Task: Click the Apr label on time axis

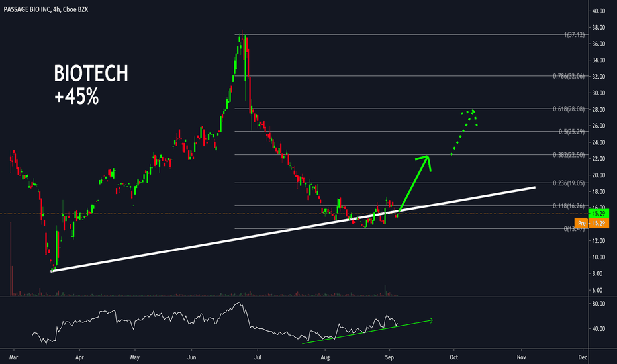Action: point(79,357)
